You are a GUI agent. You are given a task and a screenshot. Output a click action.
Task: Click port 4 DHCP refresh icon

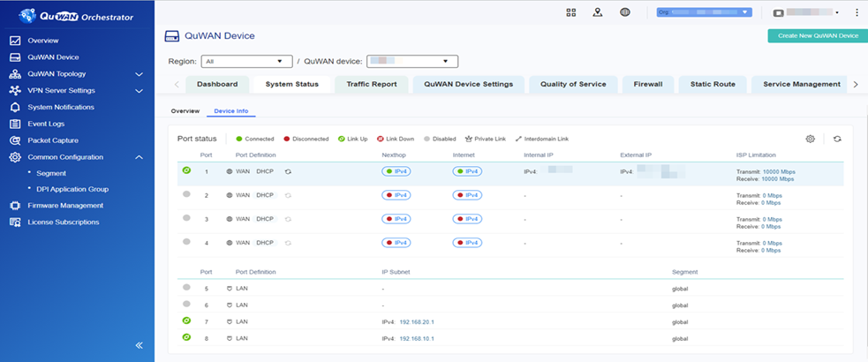tap(289, 243)
